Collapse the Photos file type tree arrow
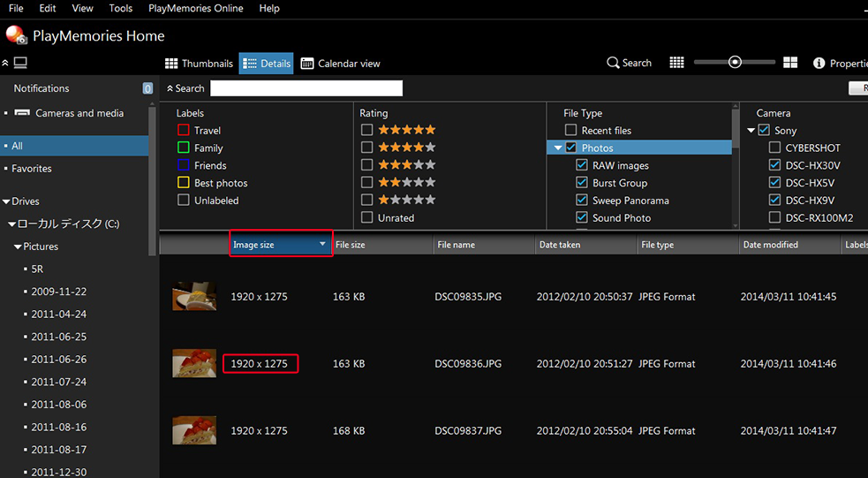868x478 pixels. click(x=558, y=148)
